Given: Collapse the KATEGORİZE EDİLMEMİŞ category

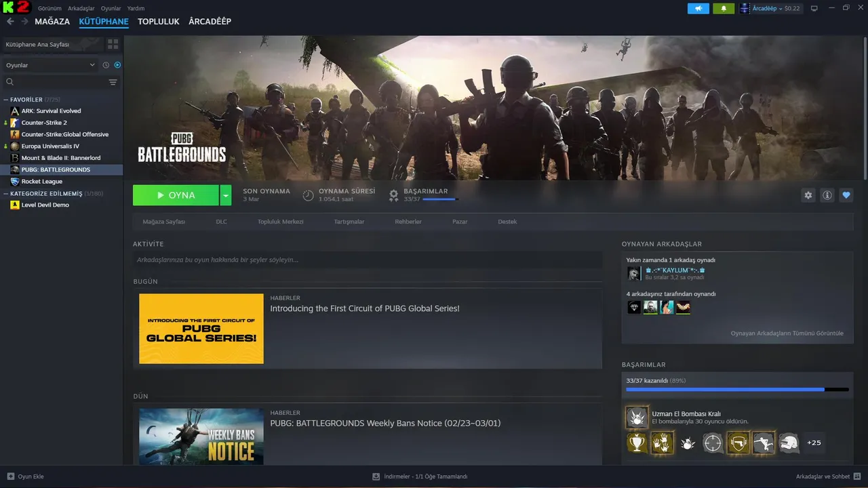Looking at the screenshot, I should click(45, 193).
